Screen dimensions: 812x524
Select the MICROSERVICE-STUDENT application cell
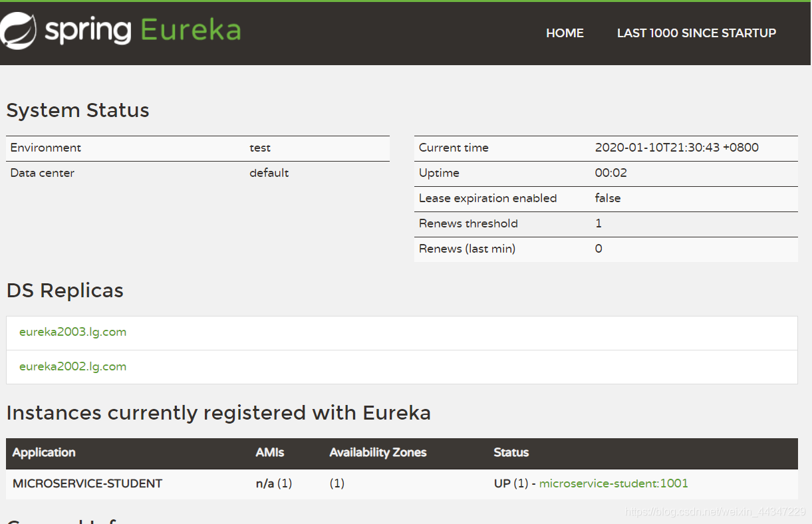87,483
